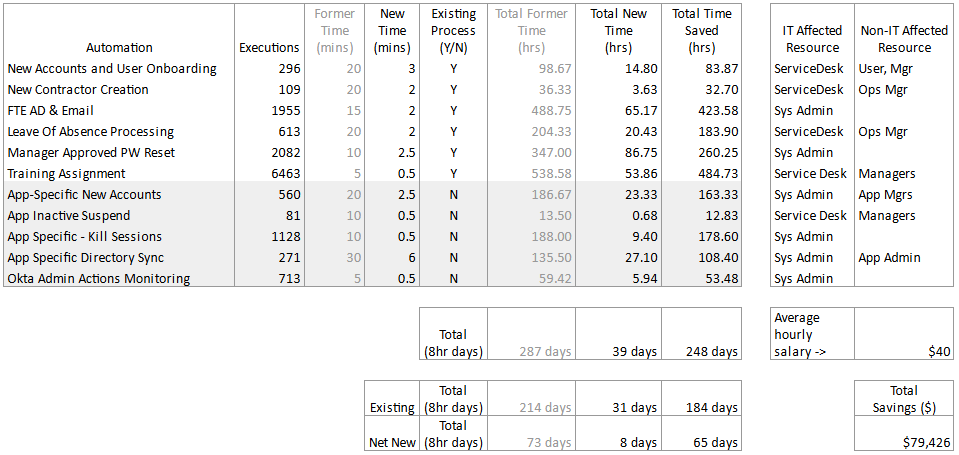Viewport: 959px width, 455px height.
Task: Click the FTE AD & Email row label
Action: 50,111
